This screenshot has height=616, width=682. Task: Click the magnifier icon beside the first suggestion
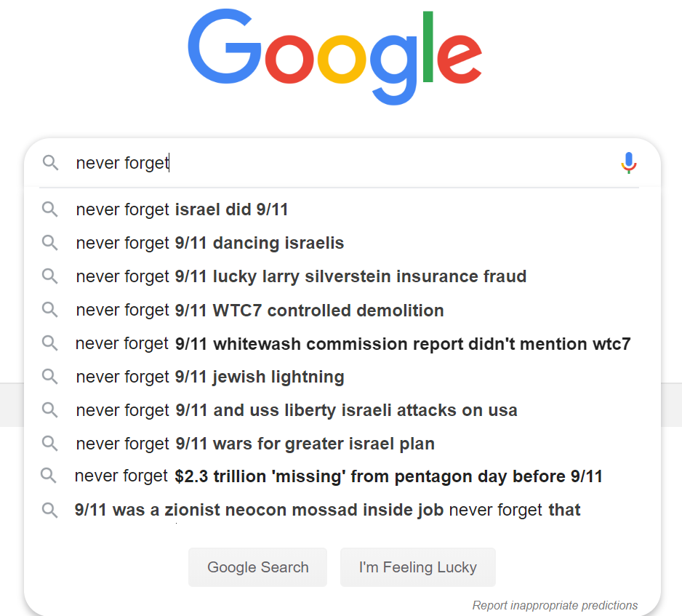[49, 209]
